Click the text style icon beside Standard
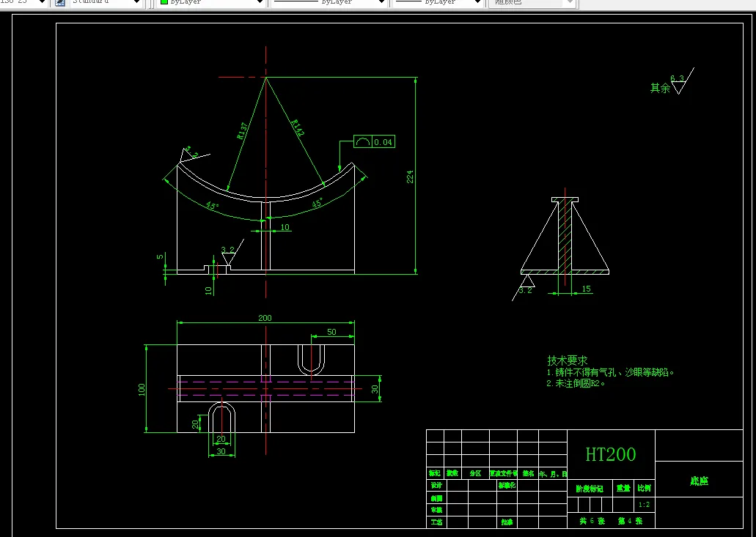This screenshot has width=756, height=537. tap(60, 2)
